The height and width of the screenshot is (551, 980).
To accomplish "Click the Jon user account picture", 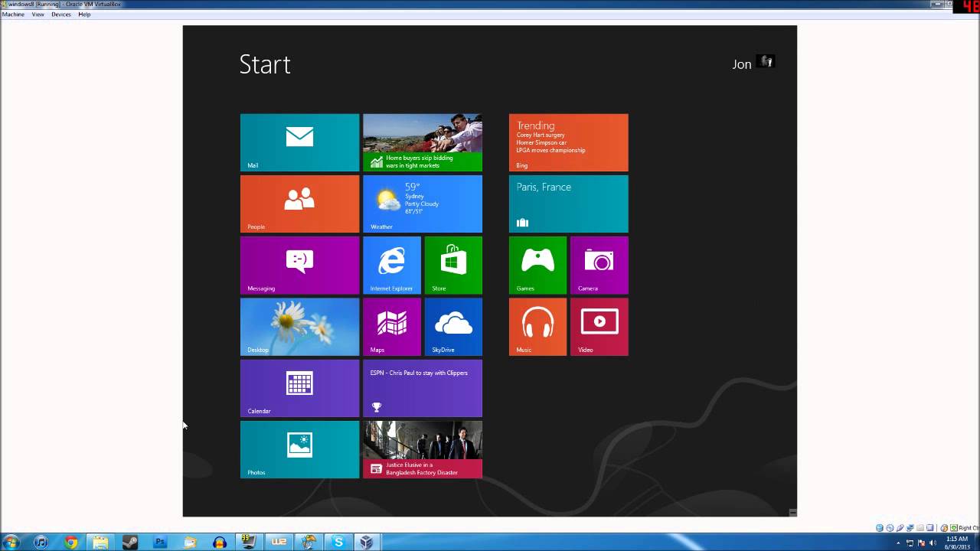I will point(766,61).
